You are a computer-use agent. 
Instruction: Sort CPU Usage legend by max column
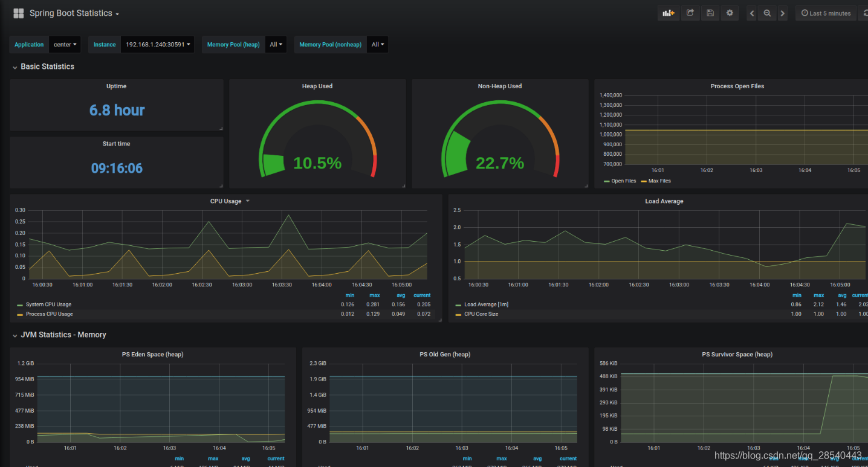[375, 295]
